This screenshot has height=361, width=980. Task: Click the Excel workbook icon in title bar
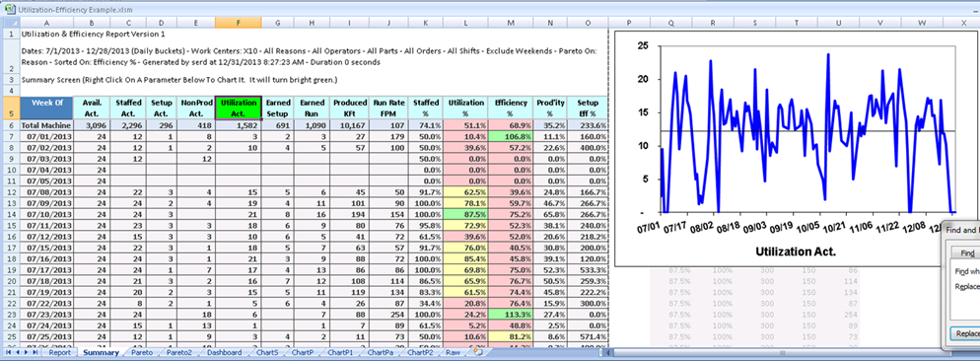tap(9, 10)
